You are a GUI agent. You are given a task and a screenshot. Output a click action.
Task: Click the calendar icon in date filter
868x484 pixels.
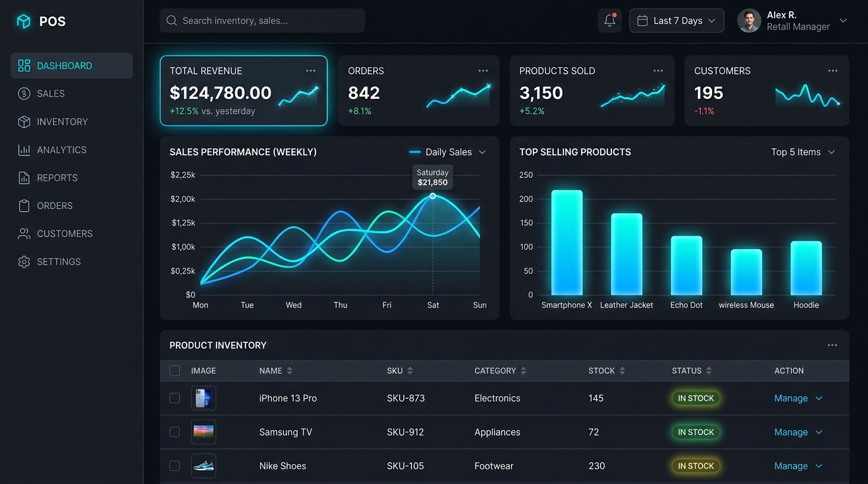[642, 21]
